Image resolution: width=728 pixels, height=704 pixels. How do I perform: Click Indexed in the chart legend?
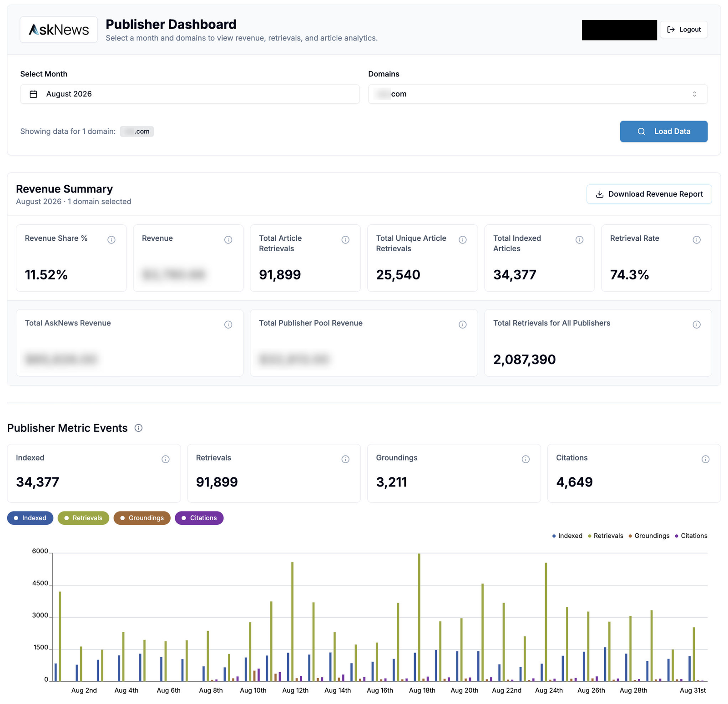coord(567,536)
